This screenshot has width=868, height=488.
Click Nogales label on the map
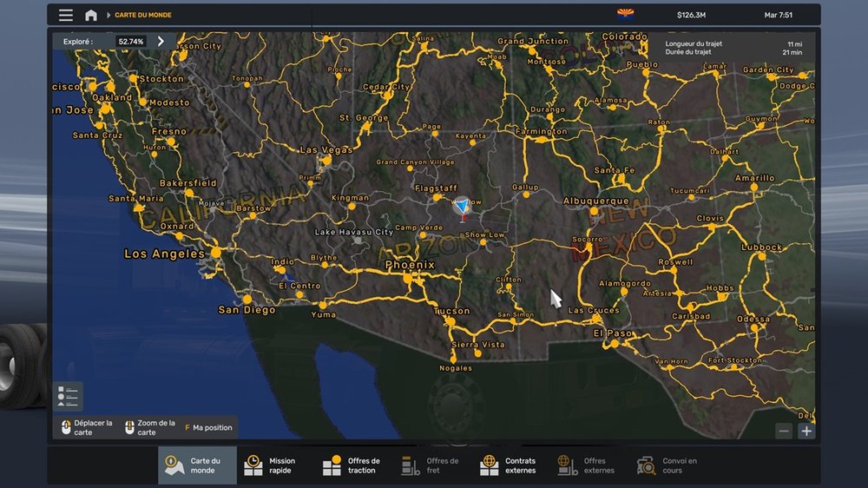(456, 368)
